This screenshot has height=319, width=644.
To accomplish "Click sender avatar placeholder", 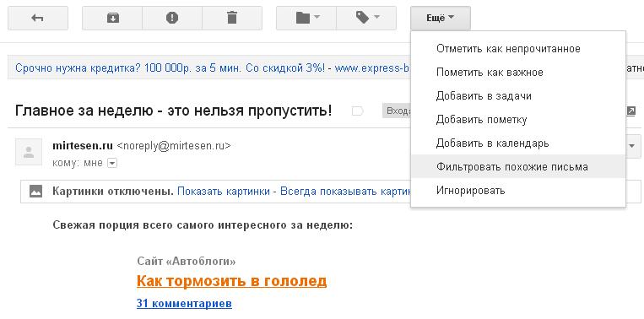I will click(29, 152).
